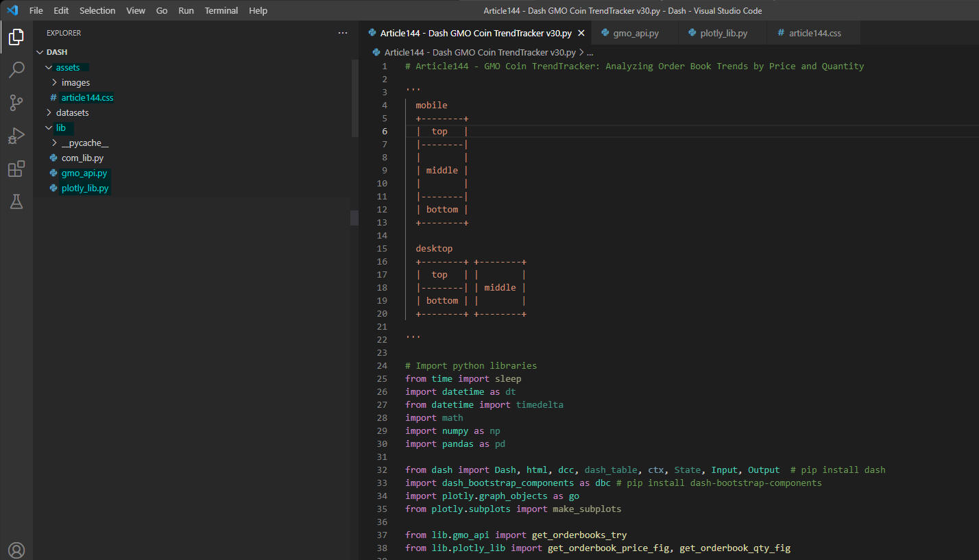Select the lib folder name
This screenshot has width=979, height=560.
[61, 127]
